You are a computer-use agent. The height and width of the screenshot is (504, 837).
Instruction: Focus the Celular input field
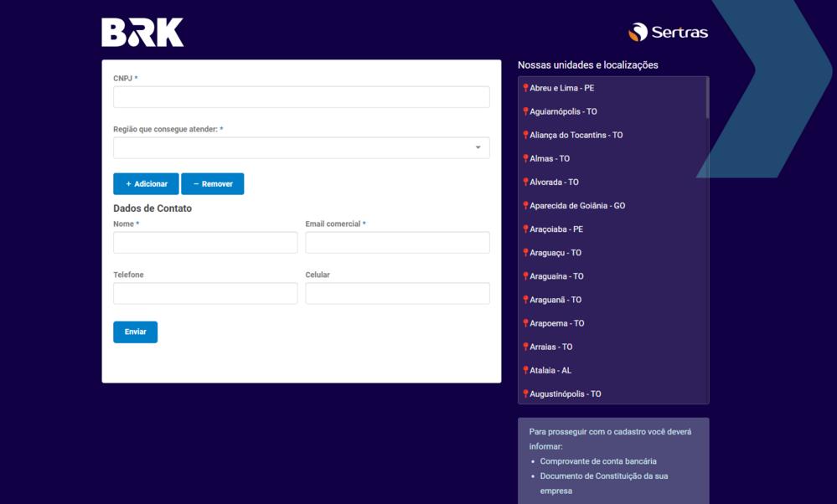point(397,293)
